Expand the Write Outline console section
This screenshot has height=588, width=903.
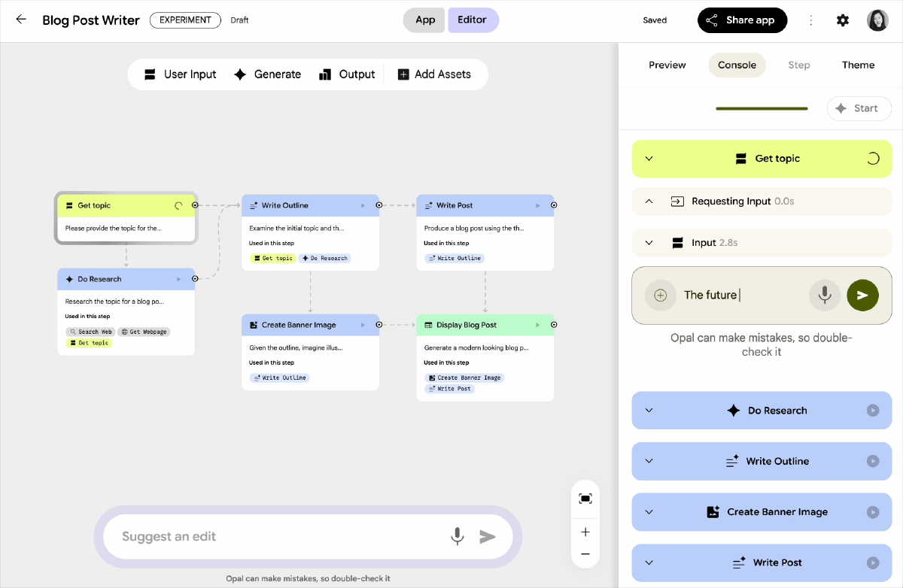[649, 461]
